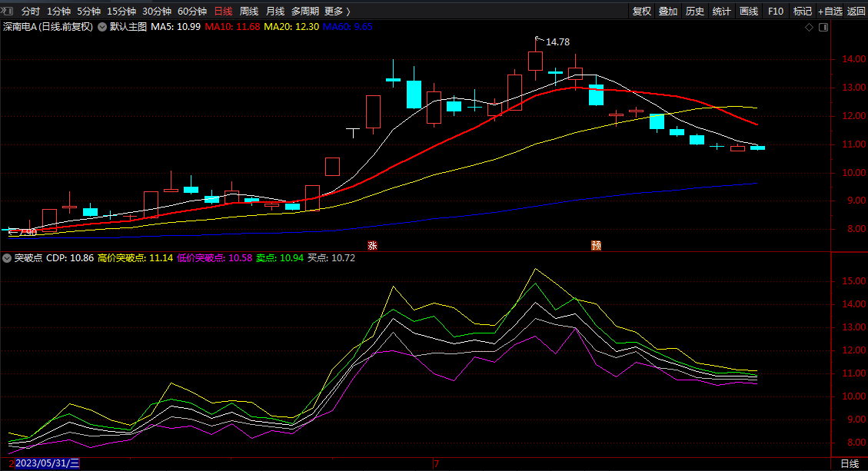Click the 14.00 price axis label in main chart

853,59
